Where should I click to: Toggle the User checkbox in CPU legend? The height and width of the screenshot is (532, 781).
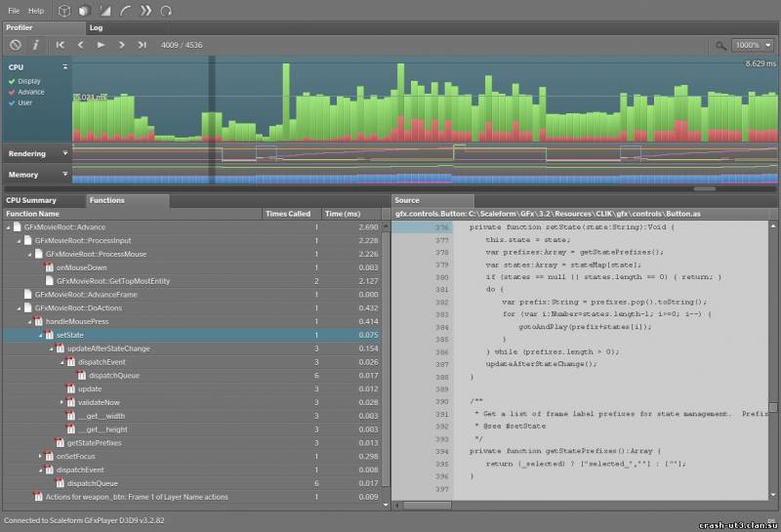coord(12,102)
